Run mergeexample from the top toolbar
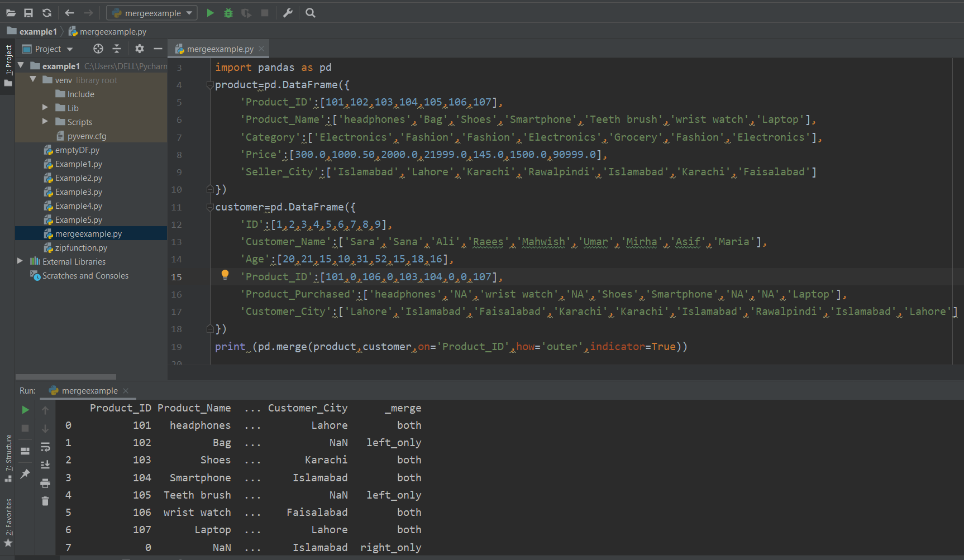Screen dimensions: 964x560 pyautogui.click(x=210, y=13)
